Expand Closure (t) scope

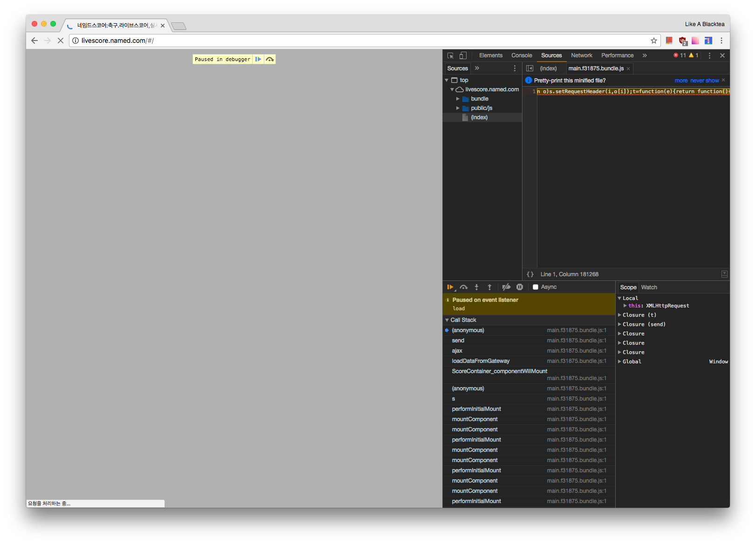coord(620,315)
